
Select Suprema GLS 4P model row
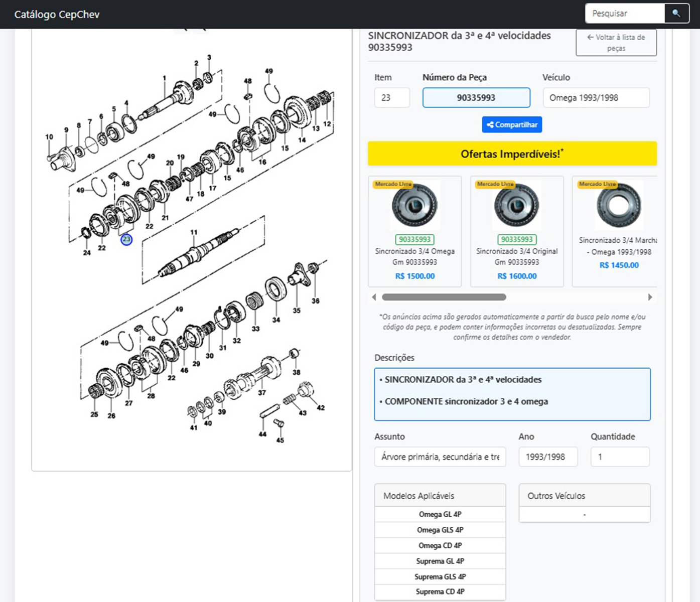(440, 576)
